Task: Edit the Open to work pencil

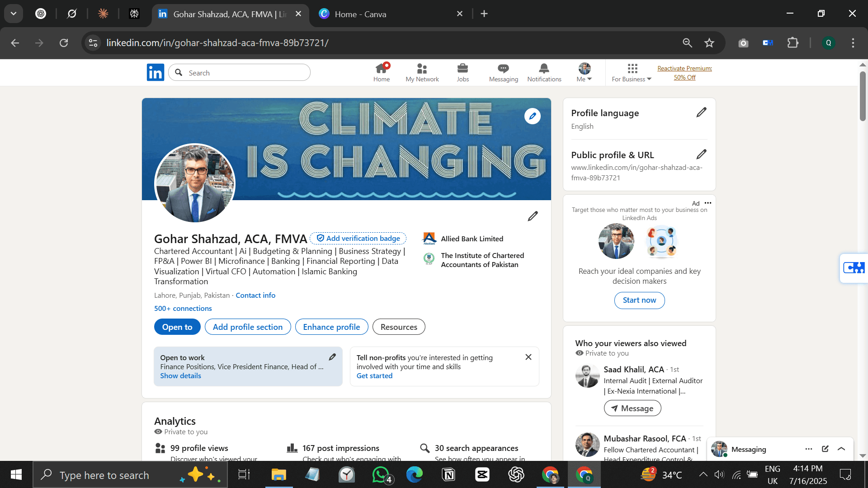Action: [x=332, y=357]
